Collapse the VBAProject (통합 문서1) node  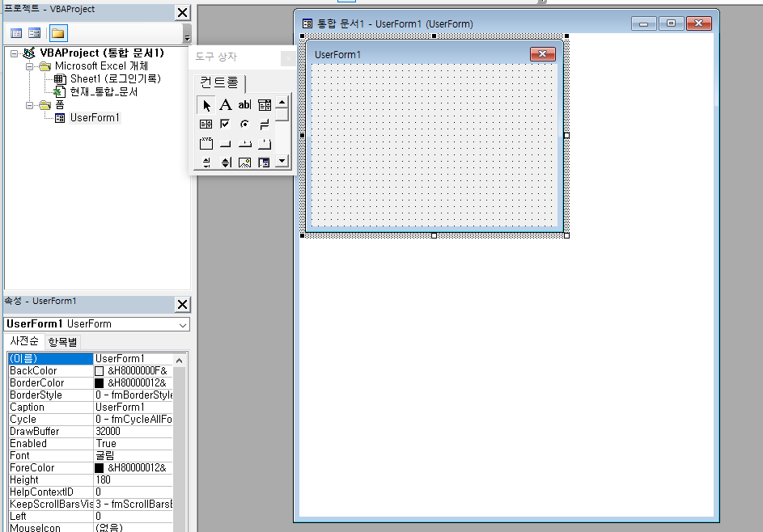[14, 53]
